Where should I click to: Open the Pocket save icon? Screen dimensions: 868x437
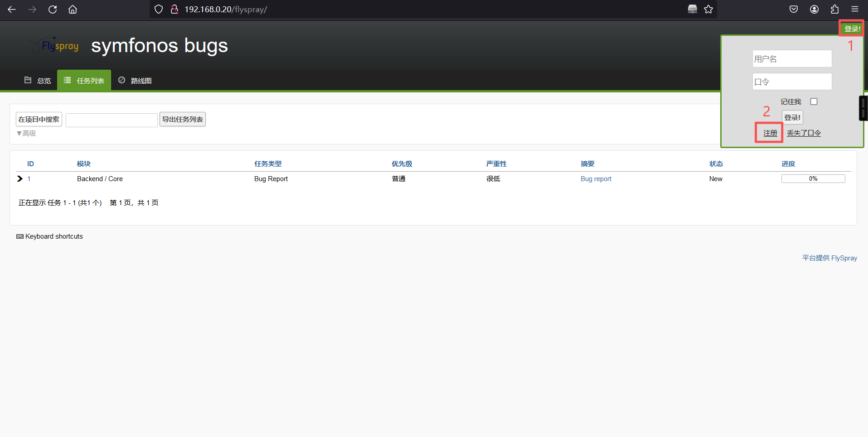(x=794, y=9)
